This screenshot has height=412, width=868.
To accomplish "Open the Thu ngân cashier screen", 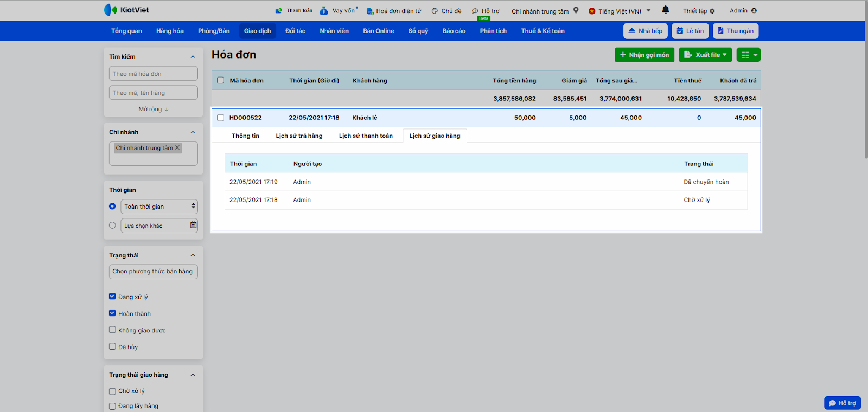I will (735, 31).
